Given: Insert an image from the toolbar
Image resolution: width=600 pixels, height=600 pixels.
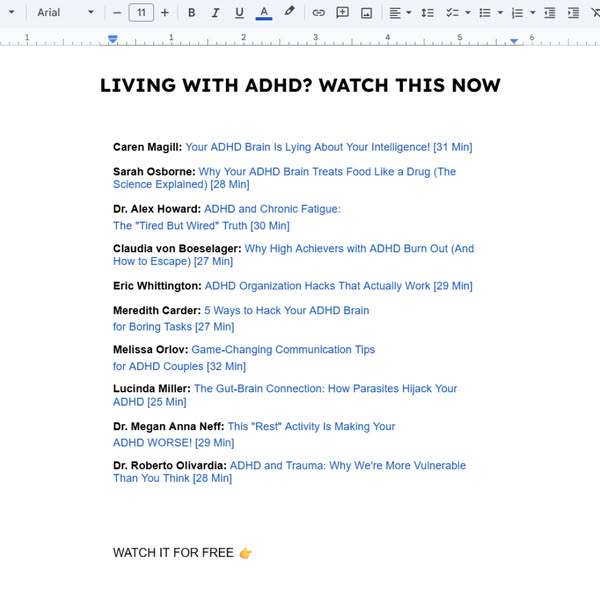Looking at the screenshot, I should (x=367, y=13).
